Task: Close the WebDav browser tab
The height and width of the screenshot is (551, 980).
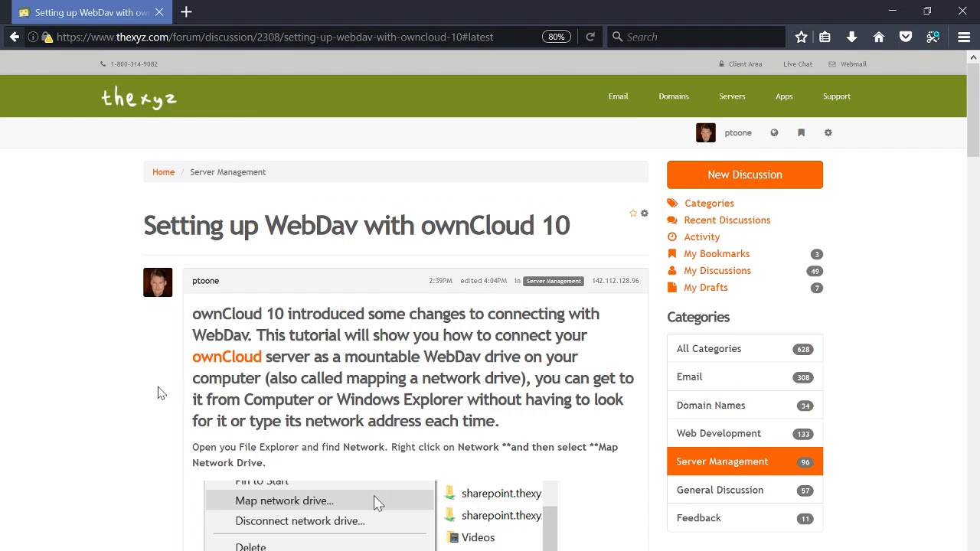Action: [x=159, y=12]
